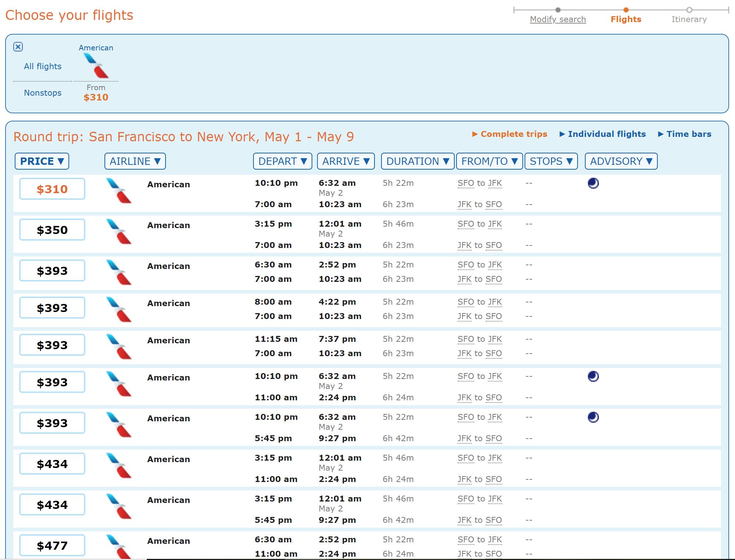735x560 pixels.
Task: Click the overnight moon icon on $310 flight
Action: (x=593, y=183)
